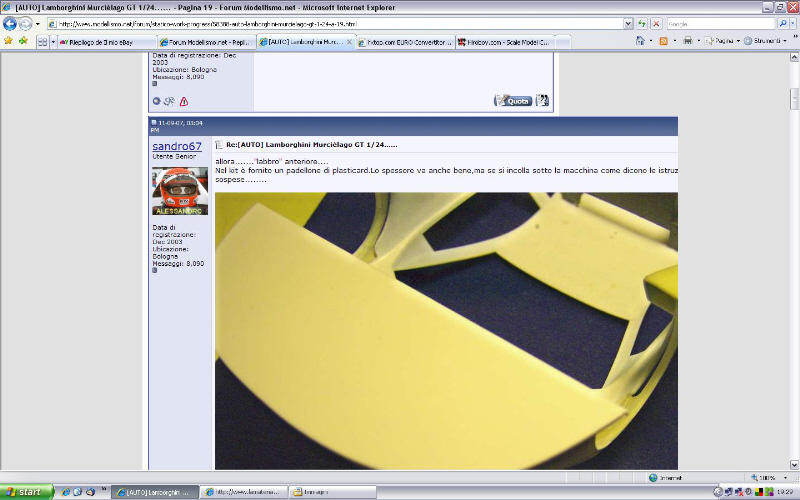This screenshot has width=800, height=500.
Task: Open the Pagina dropdown menu
Action: pos(722,42)
